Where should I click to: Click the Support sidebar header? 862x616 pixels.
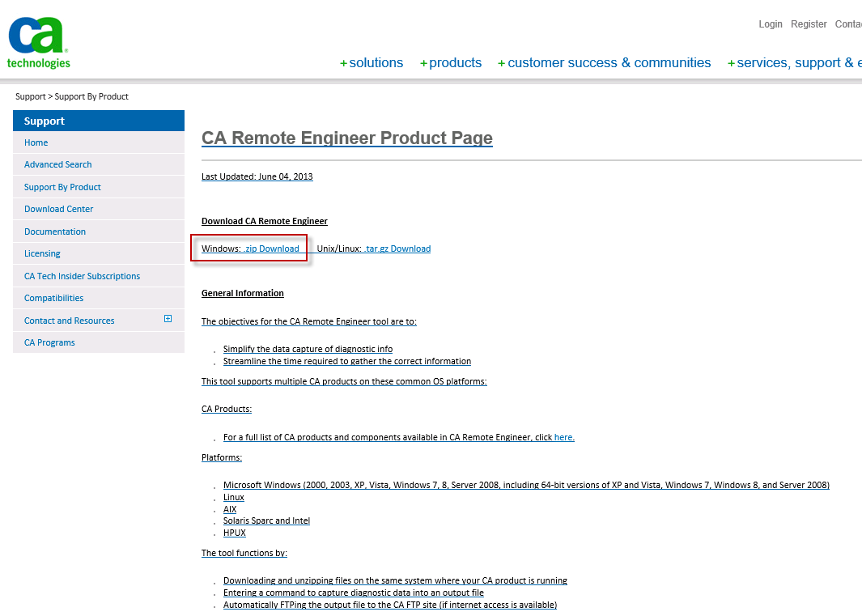(99, 121)
